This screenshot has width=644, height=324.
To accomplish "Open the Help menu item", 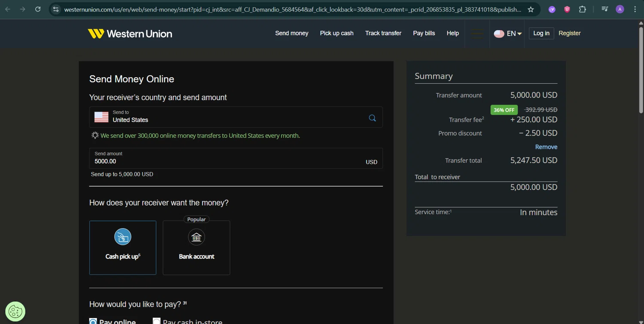I will click(x=453, y=33).
